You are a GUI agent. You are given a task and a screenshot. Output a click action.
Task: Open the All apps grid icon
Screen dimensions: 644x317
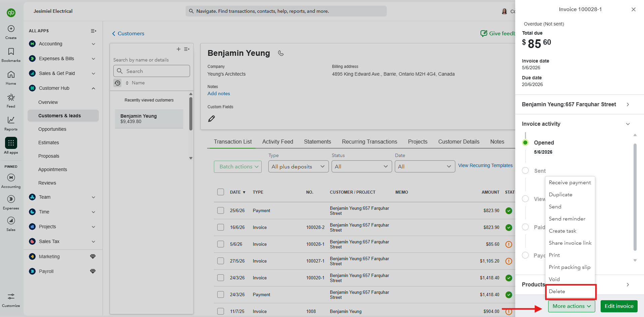(11, 143)
